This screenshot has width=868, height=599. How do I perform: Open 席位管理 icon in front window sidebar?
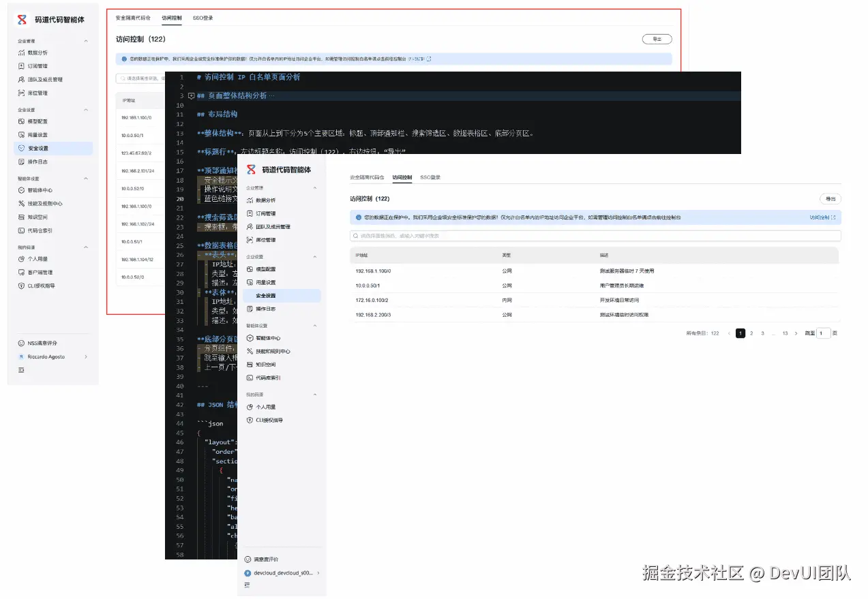(250, 240)
